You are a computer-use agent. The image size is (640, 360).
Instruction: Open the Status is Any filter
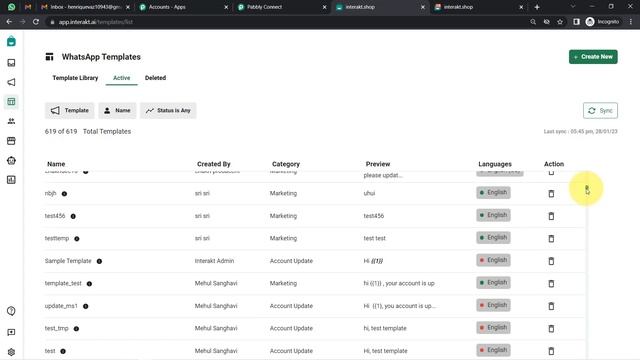tap(168, 110)
